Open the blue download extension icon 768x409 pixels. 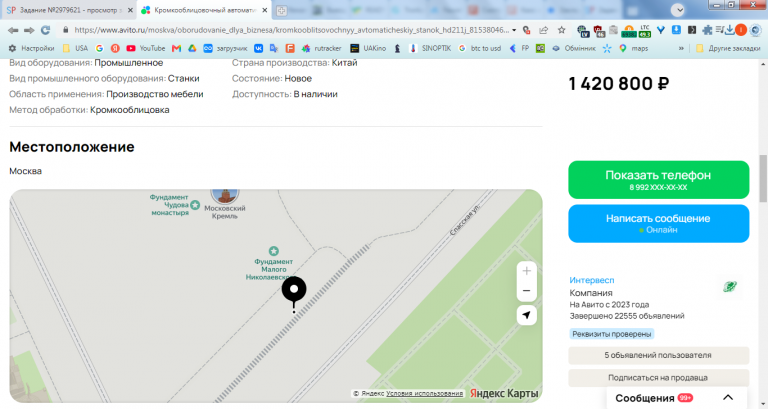(x=676, y=30)
